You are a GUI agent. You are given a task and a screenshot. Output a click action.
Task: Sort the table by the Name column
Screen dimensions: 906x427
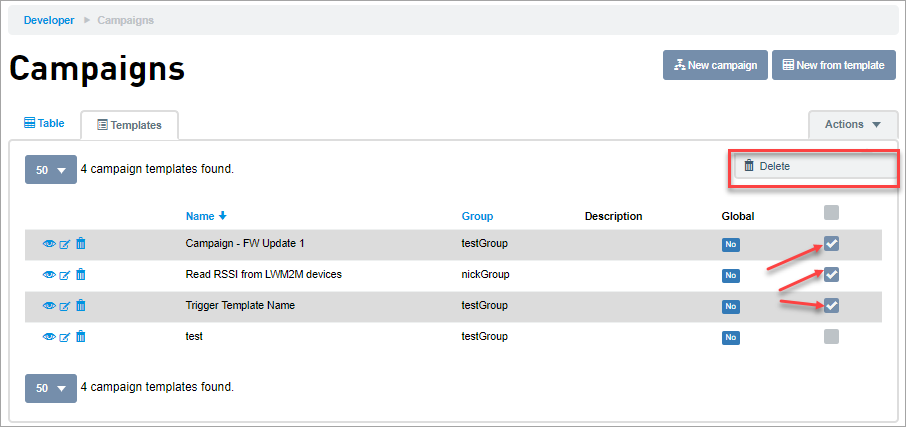[x=200, y=216]
